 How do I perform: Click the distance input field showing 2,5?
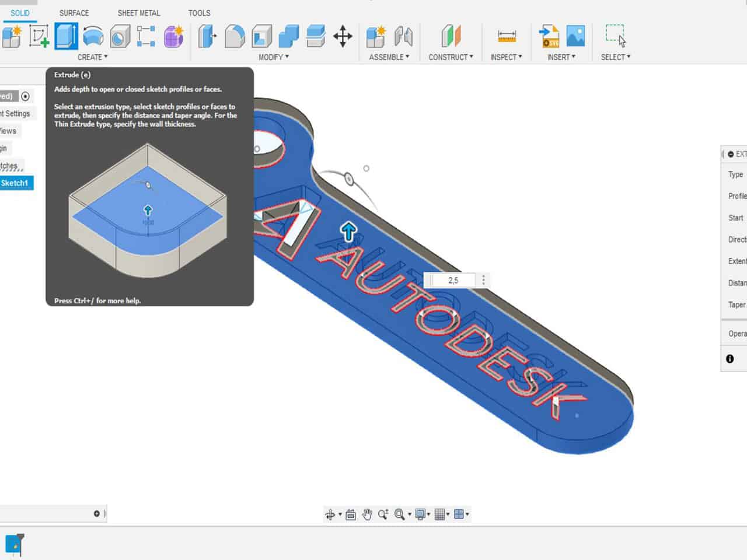453,281
